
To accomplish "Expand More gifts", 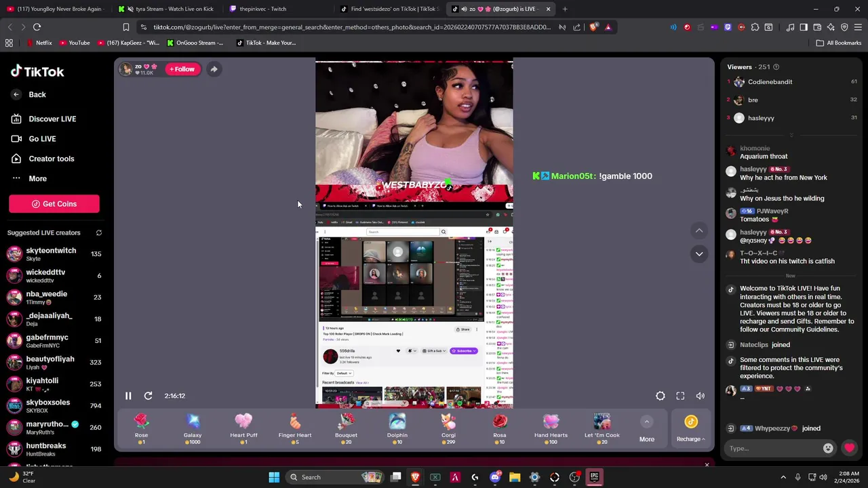I will [x=647, y=430].
